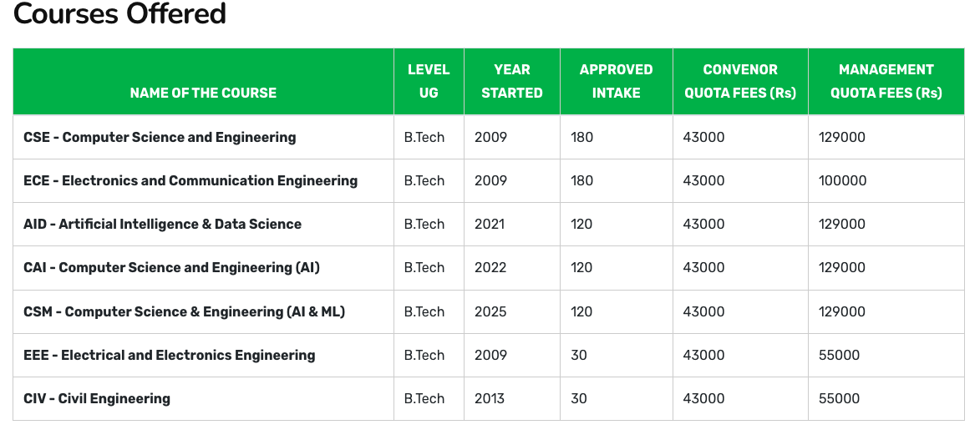Click ECE - Electronics and Communication Engineering
980x440 pixels.
coord(190,180)
